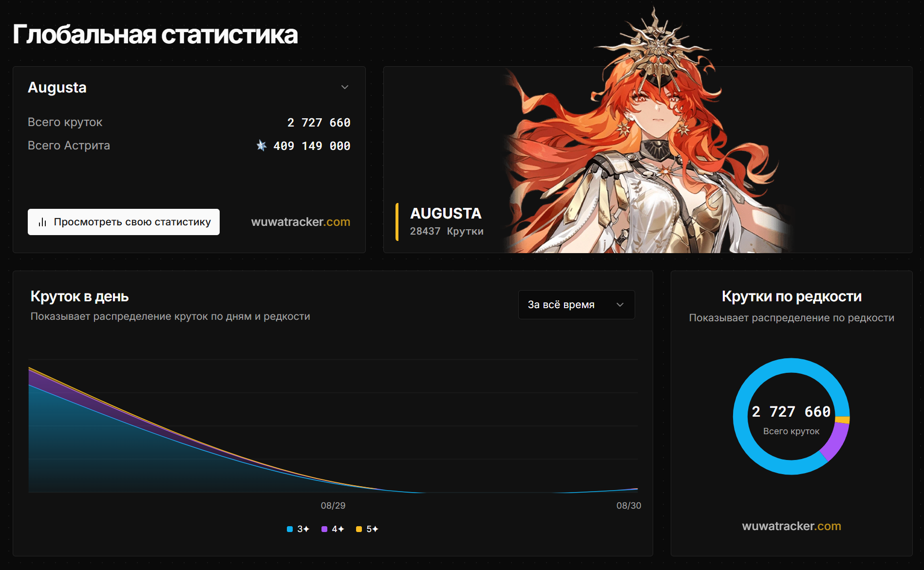The height and width of the screenshot is (570, 924).
Task: Click the donut center total '2 727 660'
Action: tap(791, 412)
